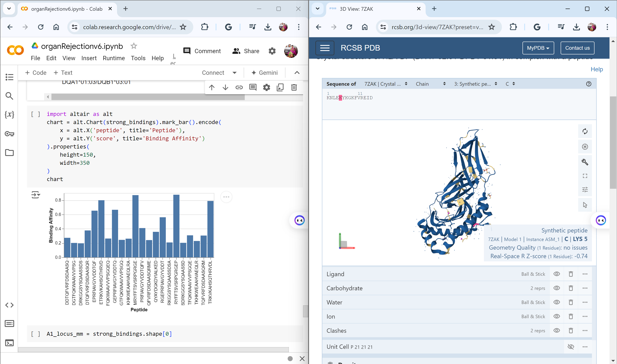
Task: Collapse the Colab header with chevron
Action: [x=297, y=73]
